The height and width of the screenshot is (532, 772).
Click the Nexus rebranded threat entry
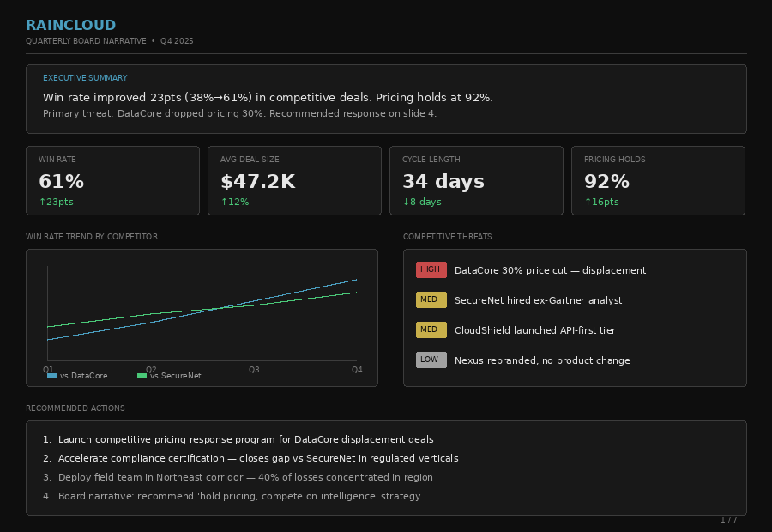pyautogui.click(x=542, y=360)
